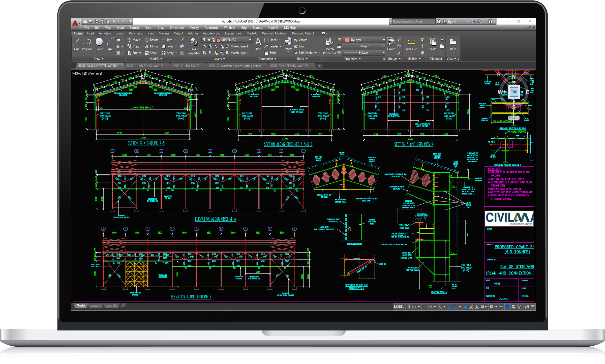Click the keyword search input field
The width and height of the screenshot is (605, 364).
(413, 21)
